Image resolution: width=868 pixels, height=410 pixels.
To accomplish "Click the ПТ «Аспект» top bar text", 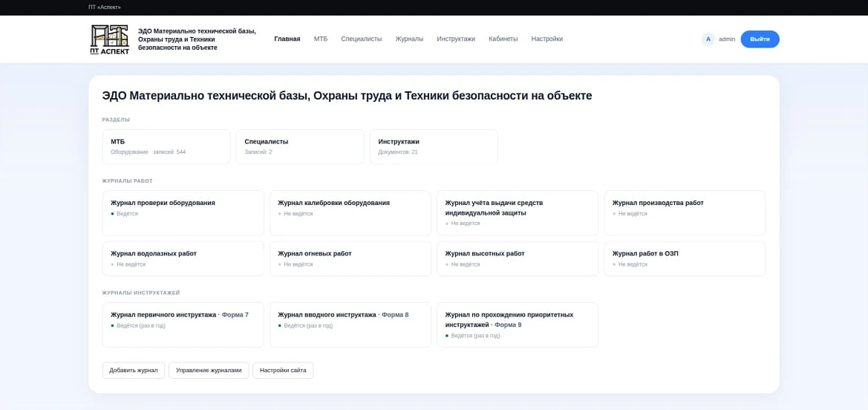I will [x=105, y=7].
